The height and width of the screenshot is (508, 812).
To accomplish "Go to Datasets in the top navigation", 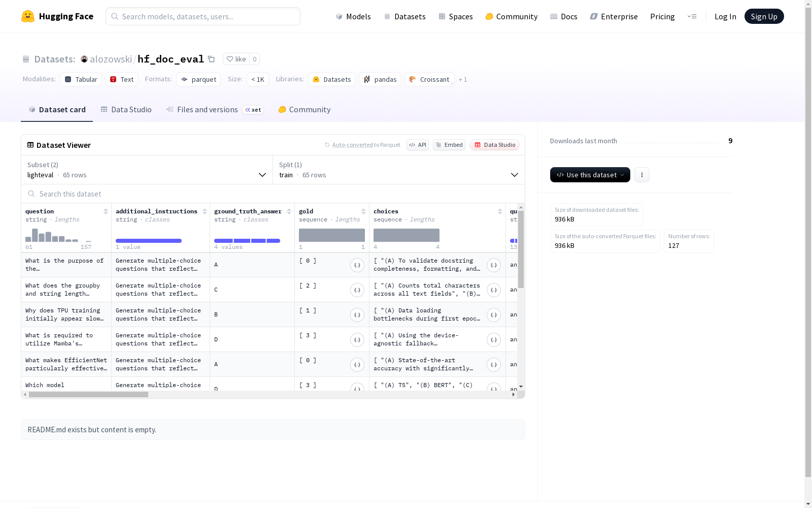I will pyautogui.click(x=404, y=16).
